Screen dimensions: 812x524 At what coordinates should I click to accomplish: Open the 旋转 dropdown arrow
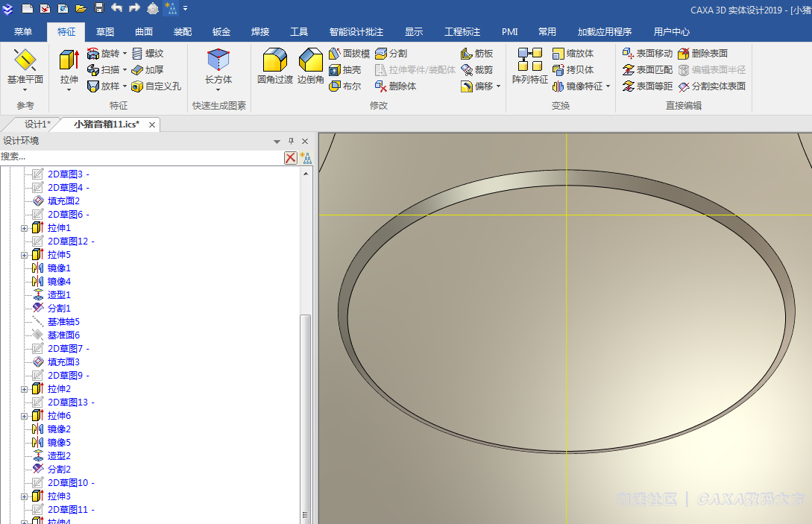pos(125,54)
